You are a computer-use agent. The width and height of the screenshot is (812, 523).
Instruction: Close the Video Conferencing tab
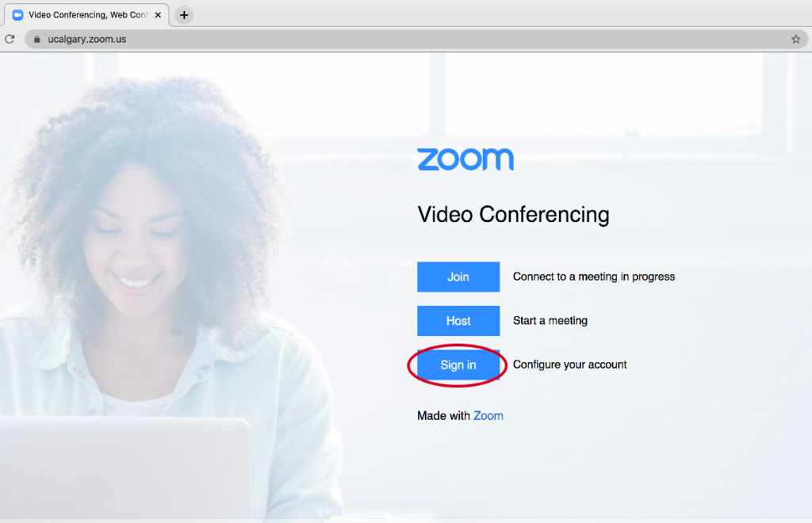click(158, 15)
